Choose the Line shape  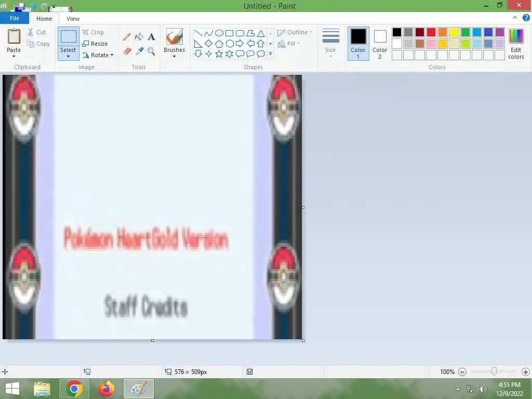click(x=198, y=33)
